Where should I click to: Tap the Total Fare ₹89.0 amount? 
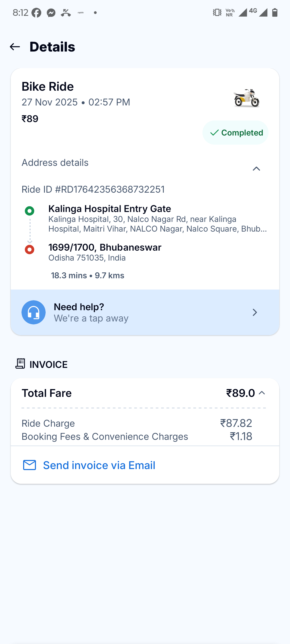point(240,393)
